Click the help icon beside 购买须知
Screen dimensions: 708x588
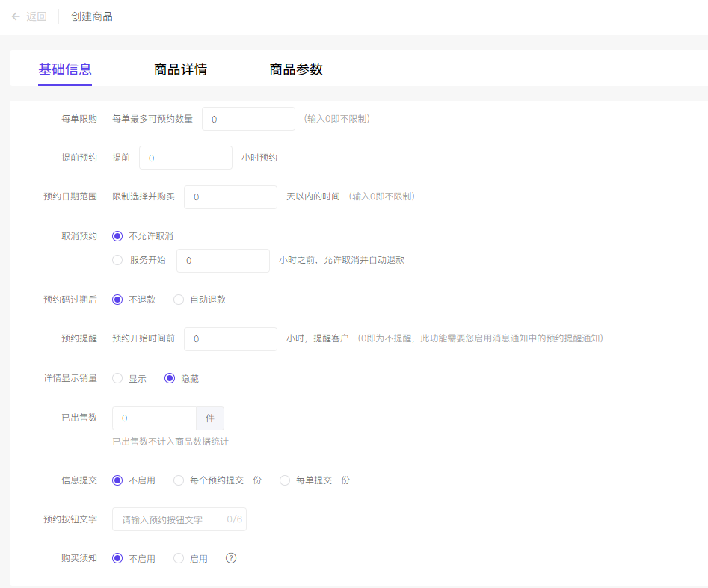tap(231, 558)
